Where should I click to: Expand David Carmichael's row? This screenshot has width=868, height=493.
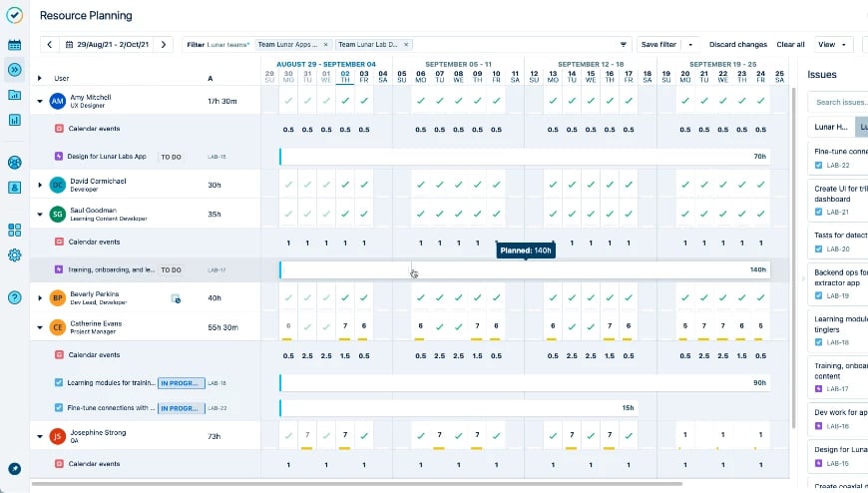point(40,185)
